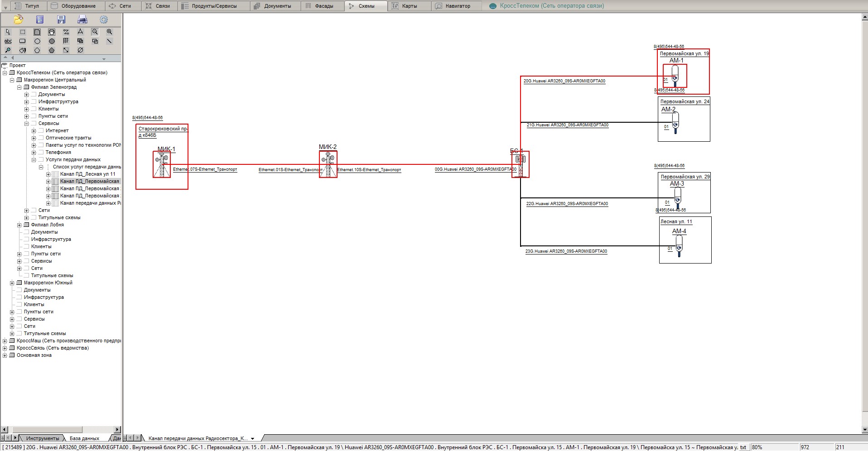The height and width of the screenshot is (451, 868).
Task: Expand Канал ПД_Лесная ул 11 node
Action: coord(48,174)
